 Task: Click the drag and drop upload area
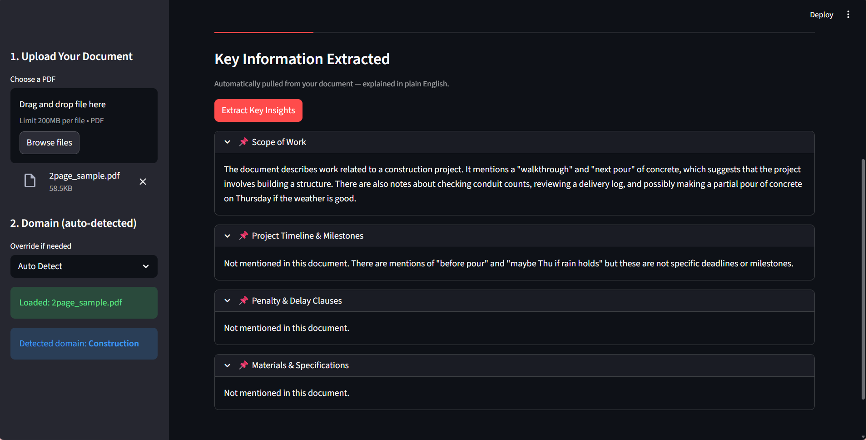click(x=84, y=111)
